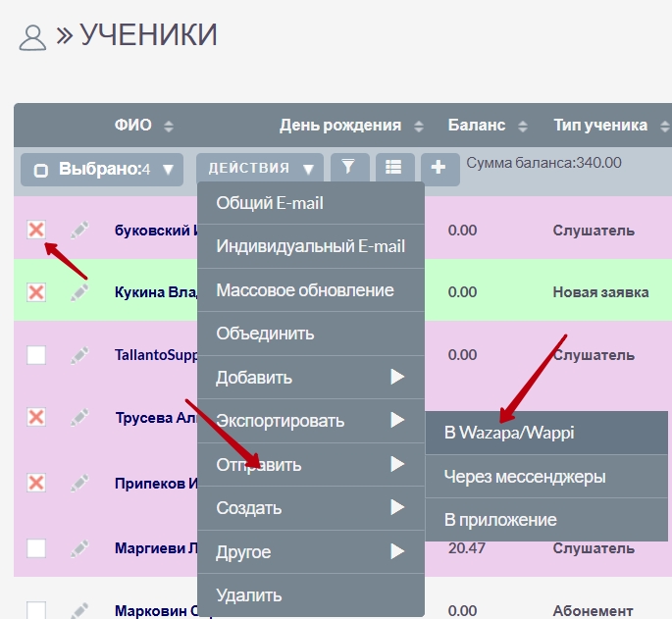Edit Маргиеви row using pencil icon
672x619 pixels.
point(80,548)
